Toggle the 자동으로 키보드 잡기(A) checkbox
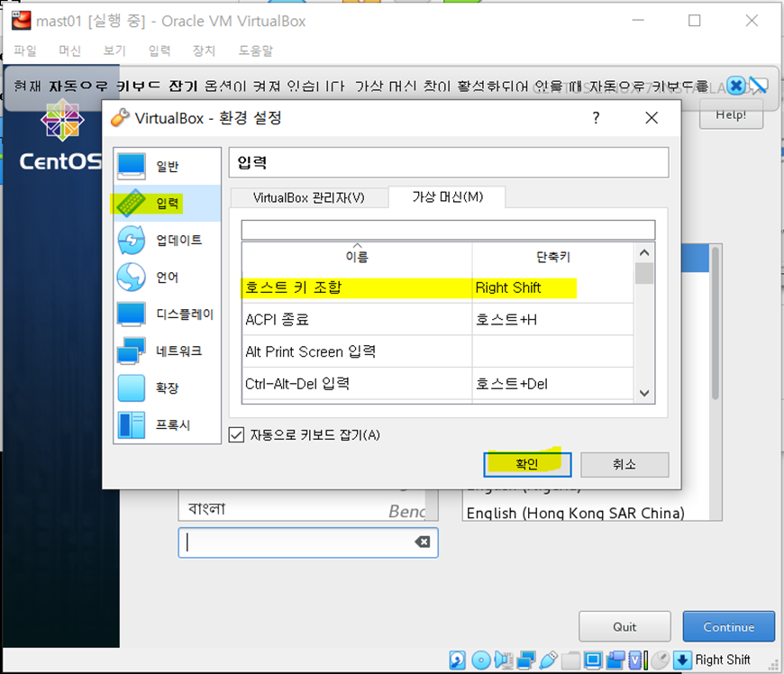784x674 pixels. [236, 434]
